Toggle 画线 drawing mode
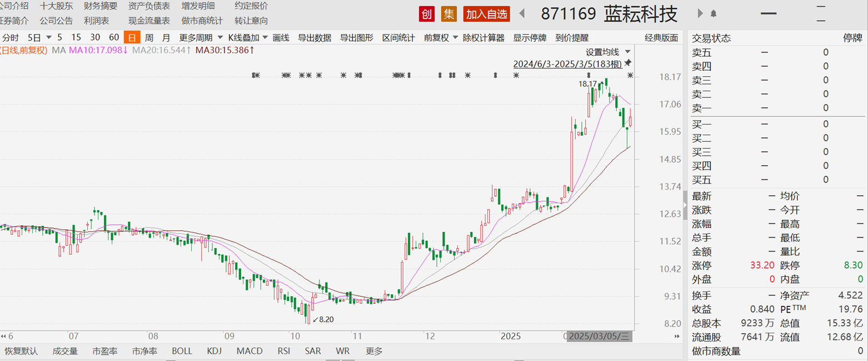 [281, 38]
